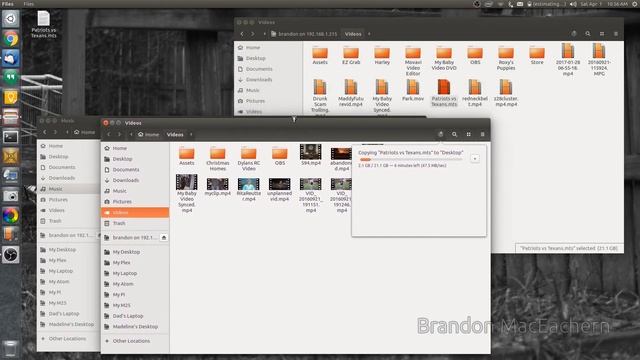Select the Patriots vs Texans.mts desktop icon

click(44, 24)
